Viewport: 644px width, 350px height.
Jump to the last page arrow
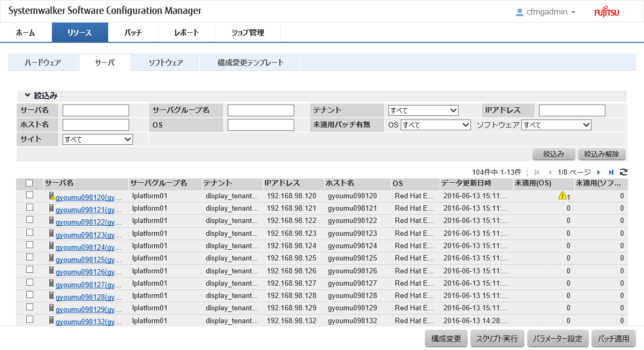click(x=611, y=172)
